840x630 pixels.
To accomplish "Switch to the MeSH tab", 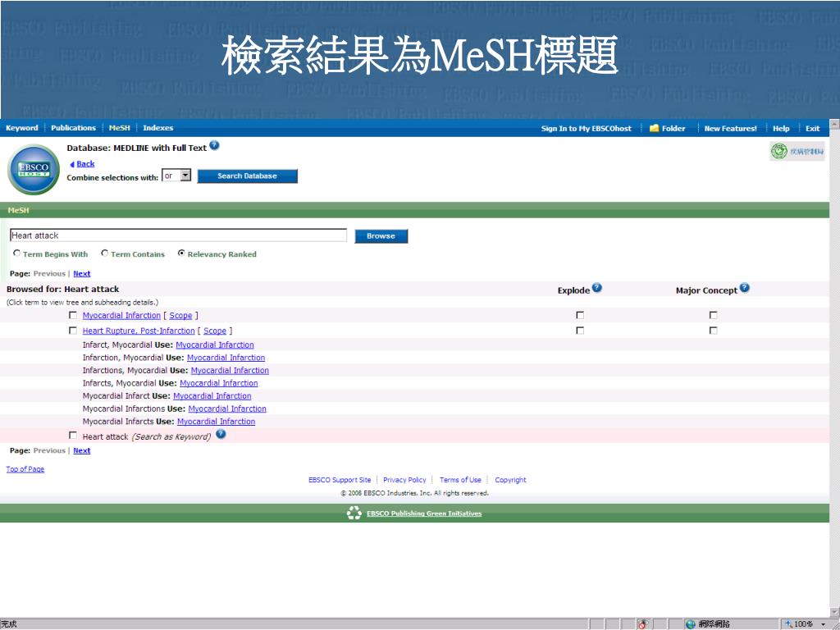I will [120, 128].
